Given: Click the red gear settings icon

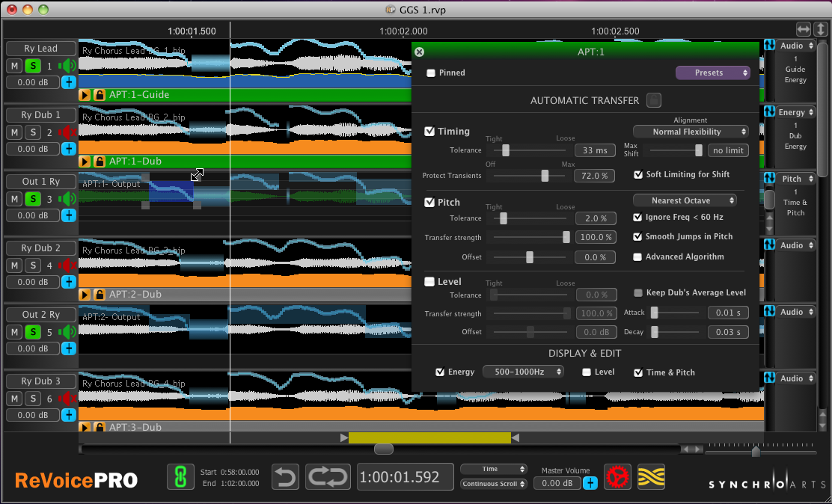Looking at the screenshot, I should [x=618, y=476].
